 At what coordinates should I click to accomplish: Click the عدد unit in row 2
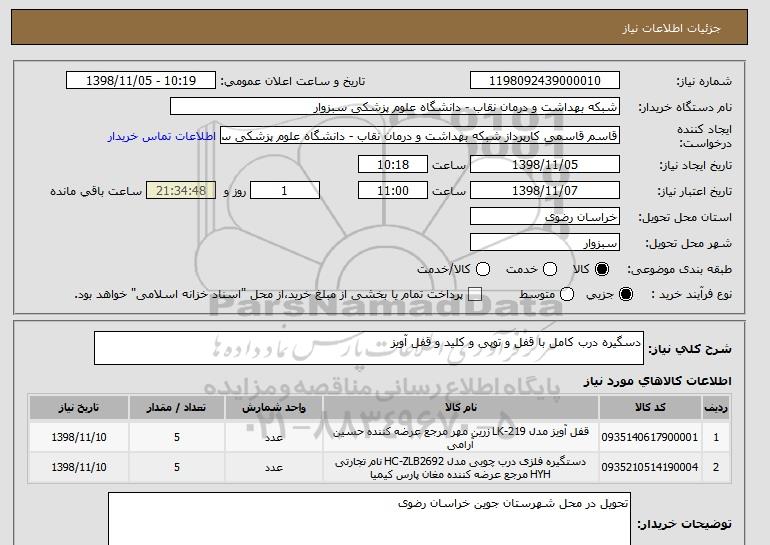coord(274,467)
